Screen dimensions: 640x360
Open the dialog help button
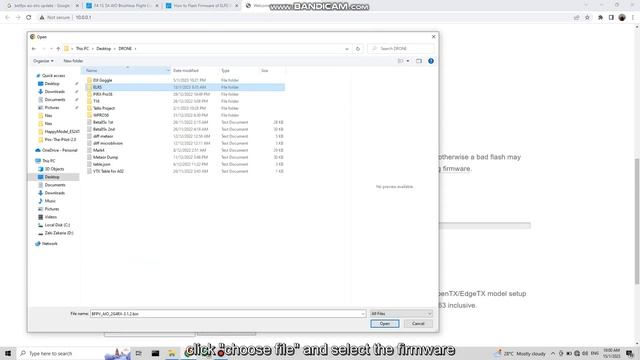(431, 61)
